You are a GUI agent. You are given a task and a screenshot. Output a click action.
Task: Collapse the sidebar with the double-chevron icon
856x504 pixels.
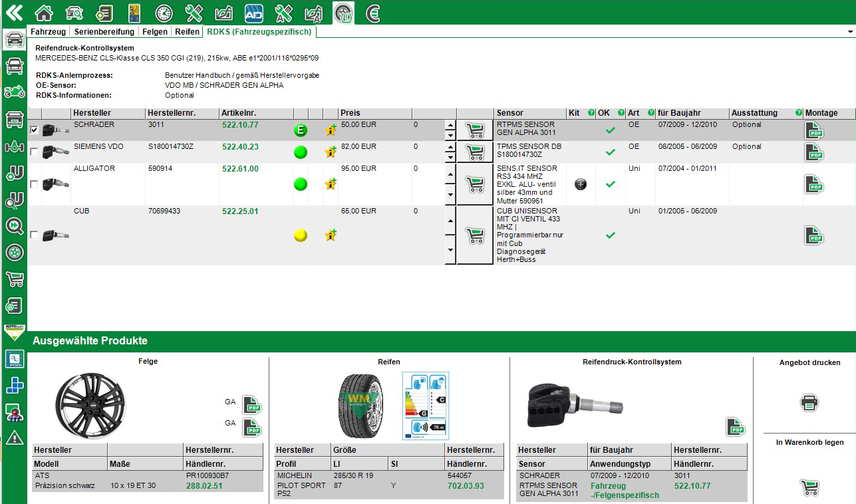[x=14, y=12]
